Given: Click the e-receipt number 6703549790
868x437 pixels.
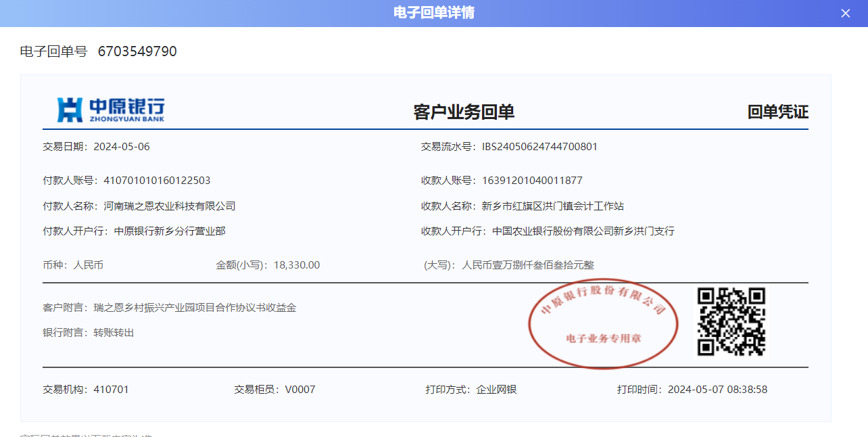Looking at the screenshot, I should [x=137, y=51].
